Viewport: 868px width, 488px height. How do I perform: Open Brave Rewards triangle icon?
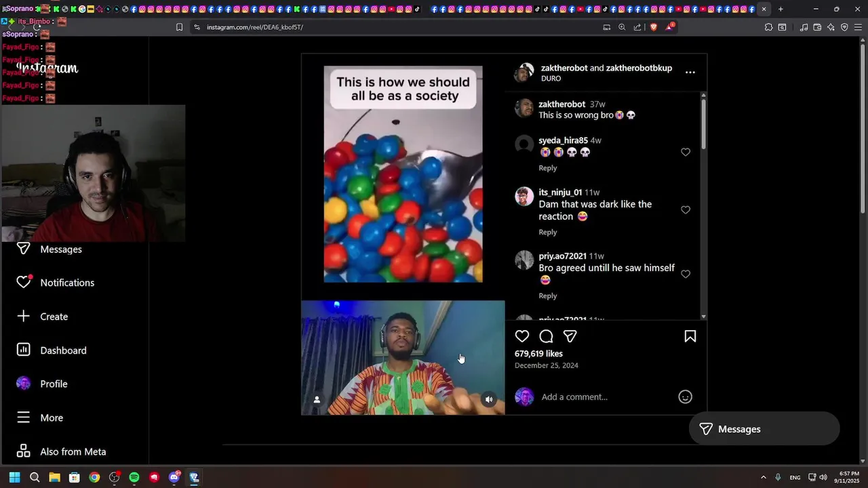point(669,27)
